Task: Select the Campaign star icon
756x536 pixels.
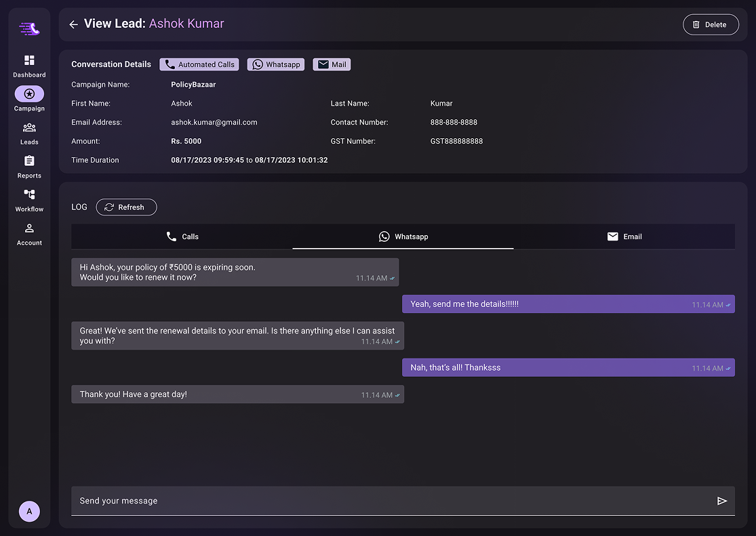Action: coord(29,94)
